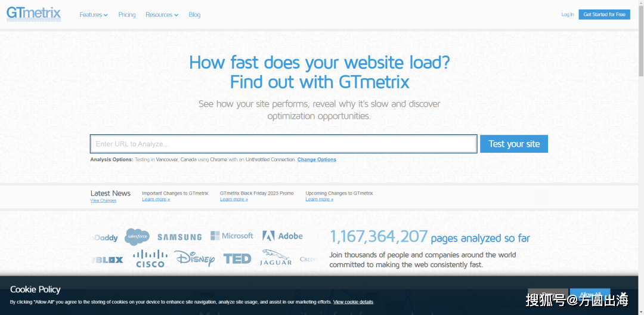Click the Cisco logo
The height and width of the screenshot is (315, 644).
(150, 259)
